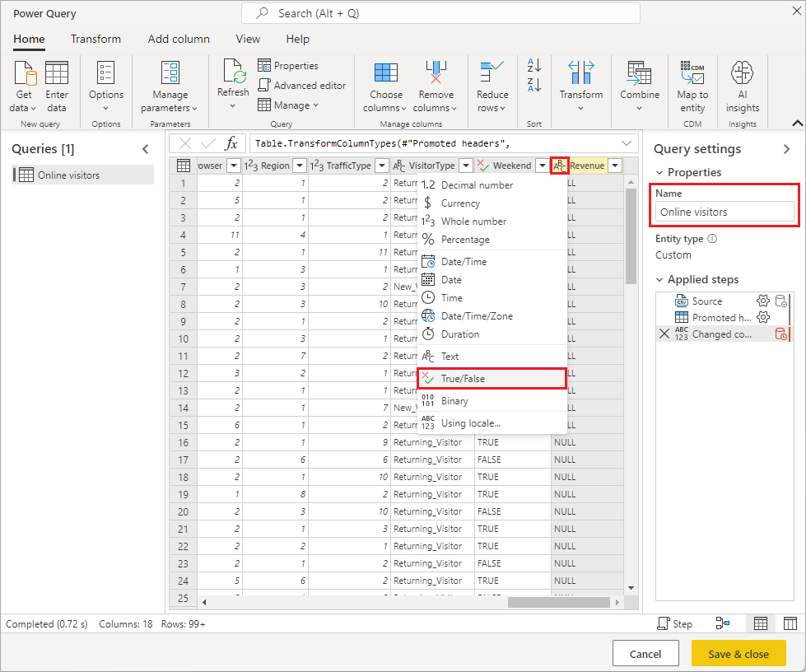Select the Source applied step
The height and width of the screenshot is (672, 806).
pos(706,301)
